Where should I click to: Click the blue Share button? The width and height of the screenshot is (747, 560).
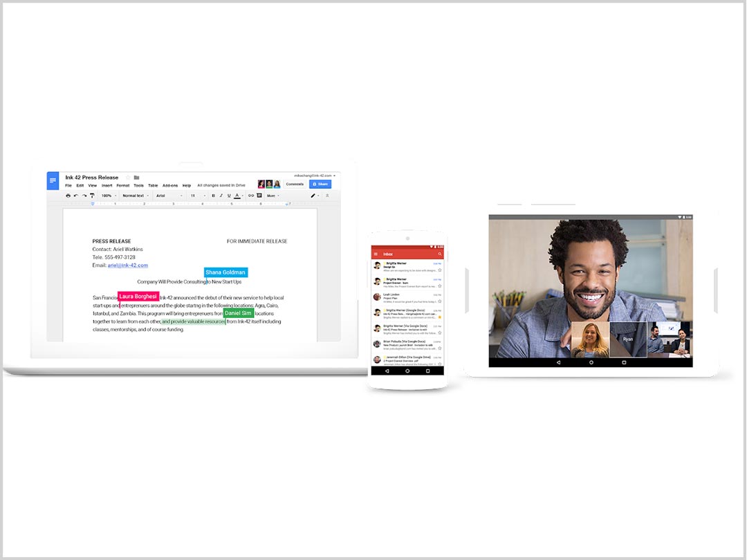(320, 185)
